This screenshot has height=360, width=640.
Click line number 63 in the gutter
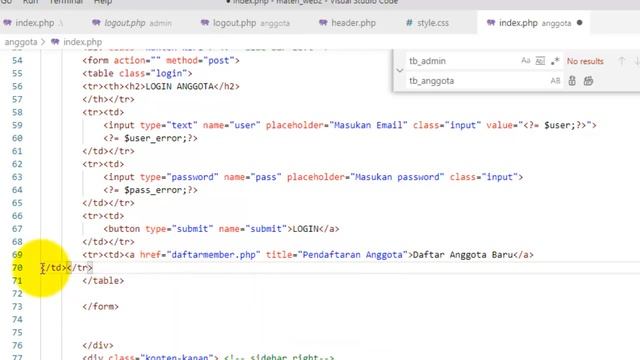pos(17,177)
